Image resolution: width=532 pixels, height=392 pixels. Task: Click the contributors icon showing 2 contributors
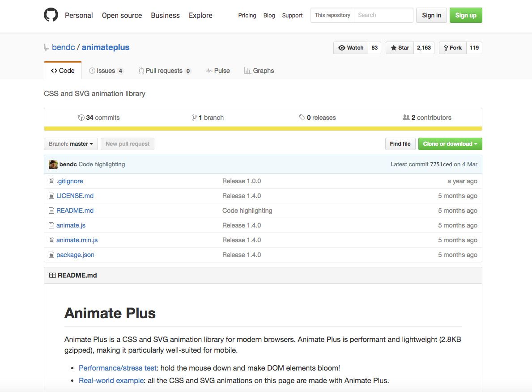click(406, 117)
